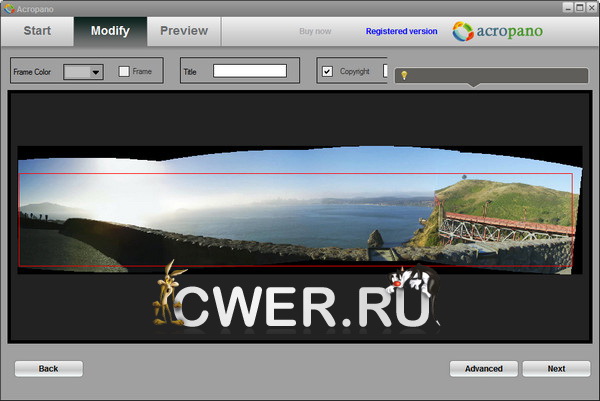Open the Advanced options button
This screenshot has height=401, width=600.
[x=483, y=369]
